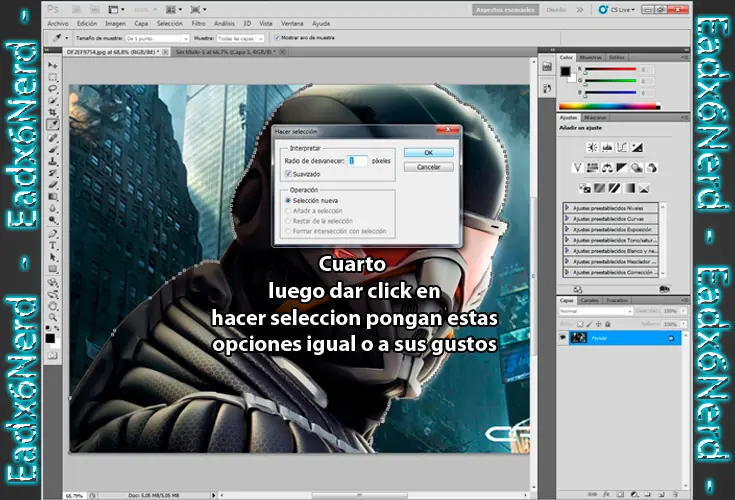Choose Selección nueva radio option
This screenshot has height=500, width=735.
tap(288, 200)
